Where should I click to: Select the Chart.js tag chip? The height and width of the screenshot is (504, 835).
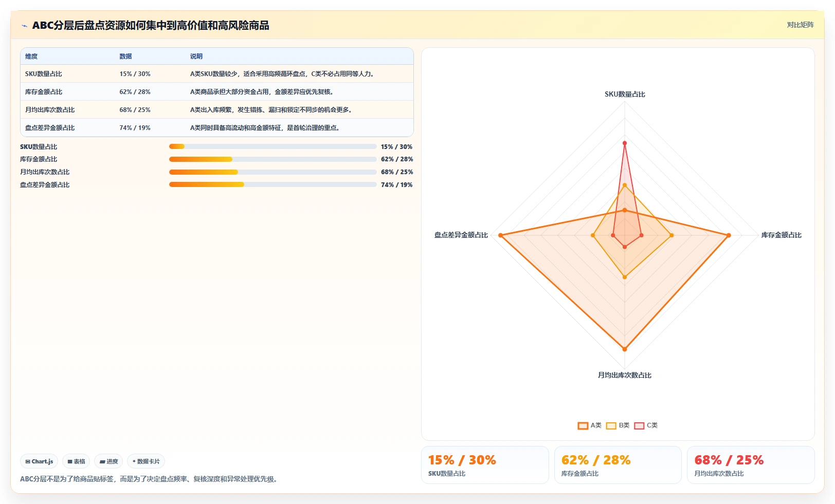[x=39, y=461]
